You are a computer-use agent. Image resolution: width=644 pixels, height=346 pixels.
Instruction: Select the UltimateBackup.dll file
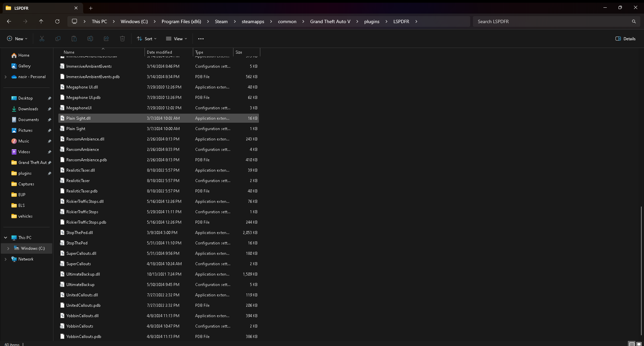point(159,274)
